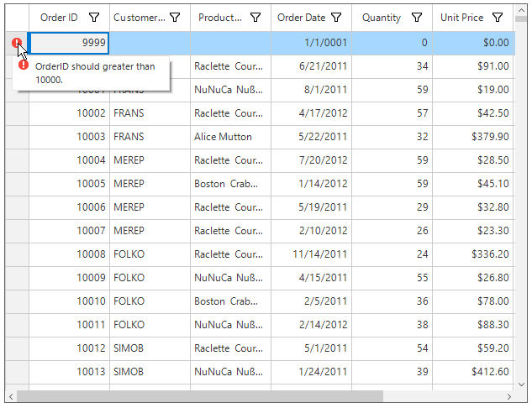The width and height of the screenshot is (532, 408).
Task: Select the $336.20 unit price cell
Action: click(473, 254)
